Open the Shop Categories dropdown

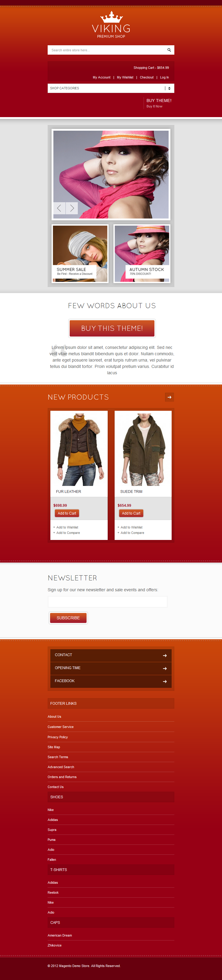click(111, 88)
